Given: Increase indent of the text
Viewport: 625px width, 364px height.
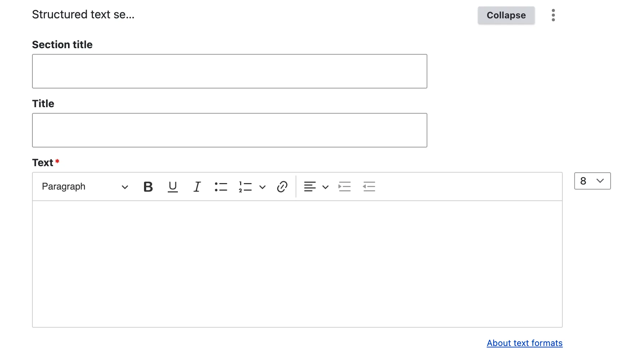Looking at the screenshot, I should pos(345,187).
